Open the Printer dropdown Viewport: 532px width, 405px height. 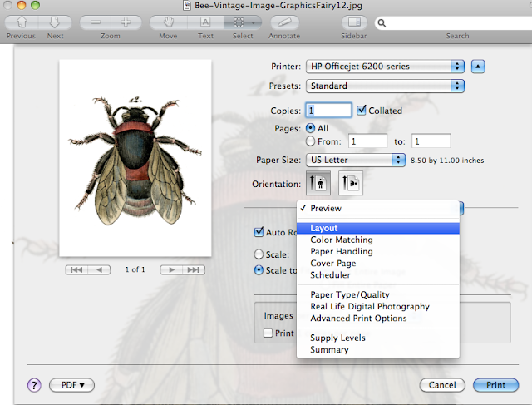tap(384, 67)
